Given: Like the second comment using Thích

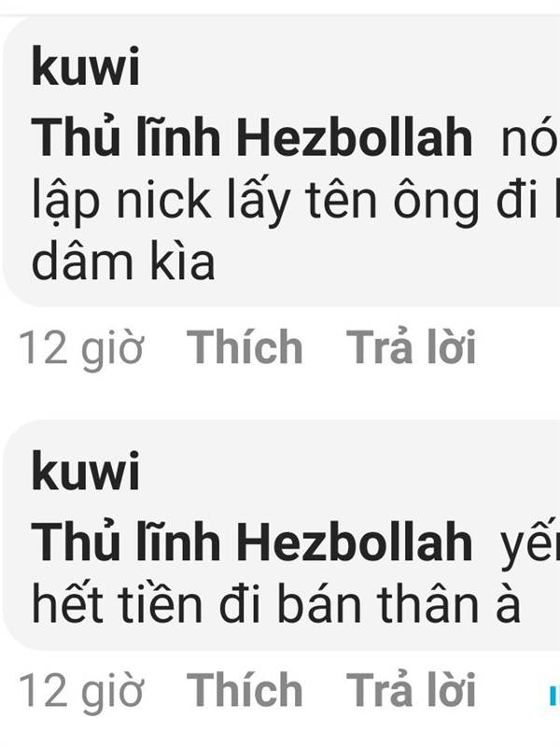Looking at the screenshot, I should [x=245, y=689].
